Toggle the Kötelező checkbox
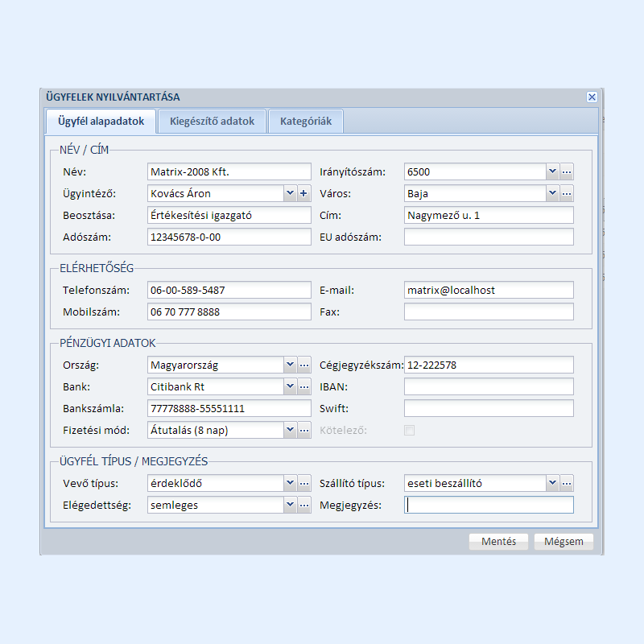The height and width of the screenshot is (644, 644). [x=410, y=430]
